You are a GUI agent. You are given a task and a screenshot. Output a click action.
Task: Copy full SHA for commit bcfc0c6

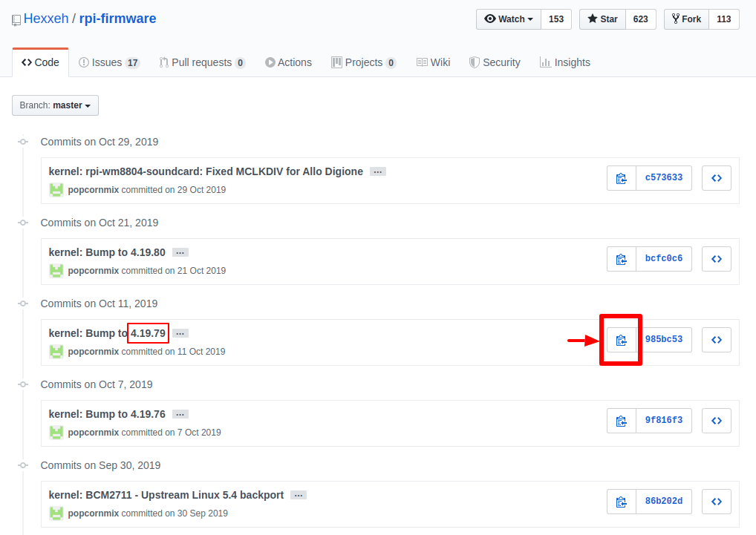(x=621, y=259)
